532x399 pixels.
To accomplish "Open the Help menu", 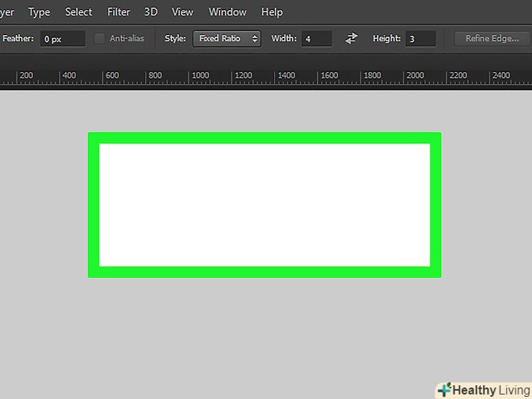I will [x=272, y=12].
